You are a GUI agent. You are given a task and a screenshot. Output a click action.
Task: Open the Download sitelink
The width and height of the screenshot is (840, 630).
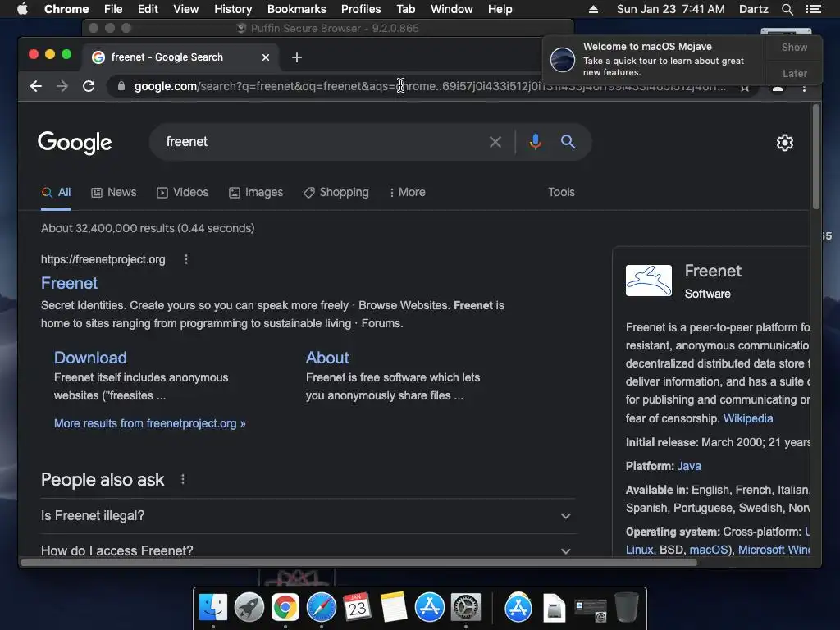[90, 358]
